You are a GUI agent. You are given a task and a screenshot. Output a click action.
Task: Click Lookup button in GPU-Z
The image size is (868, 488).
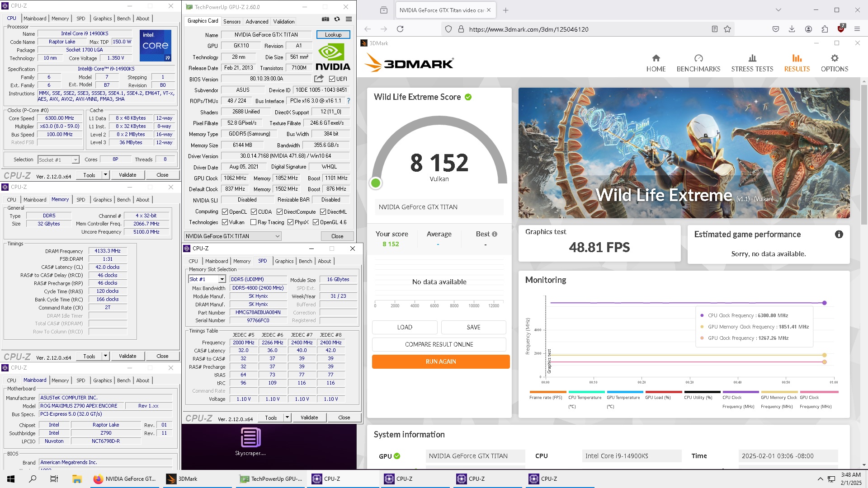click(x=333, y=35)
